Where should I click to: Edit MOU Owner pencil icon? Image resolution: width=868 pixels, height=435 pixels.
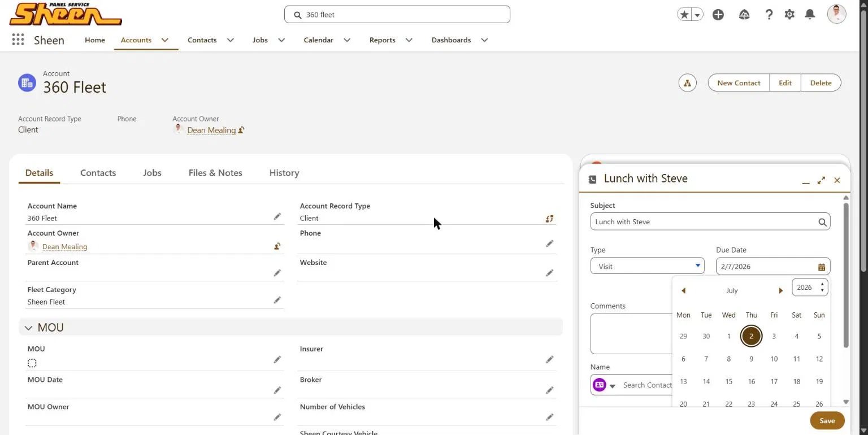(x=277, y=417)
